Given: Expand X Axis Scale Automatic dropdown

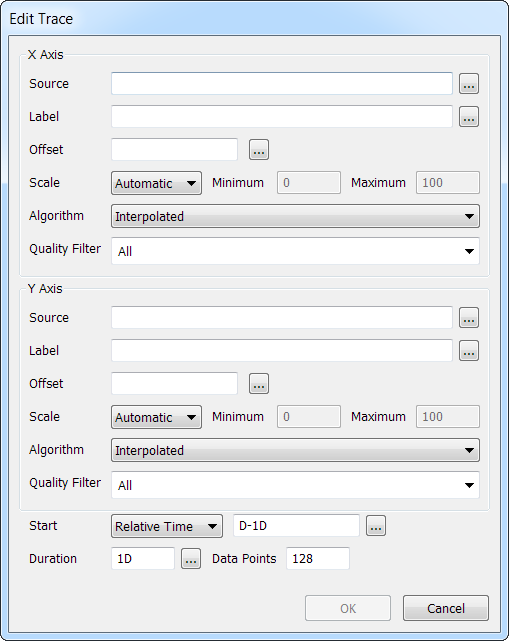Looking at the screenshot, I should click(156, 183).
